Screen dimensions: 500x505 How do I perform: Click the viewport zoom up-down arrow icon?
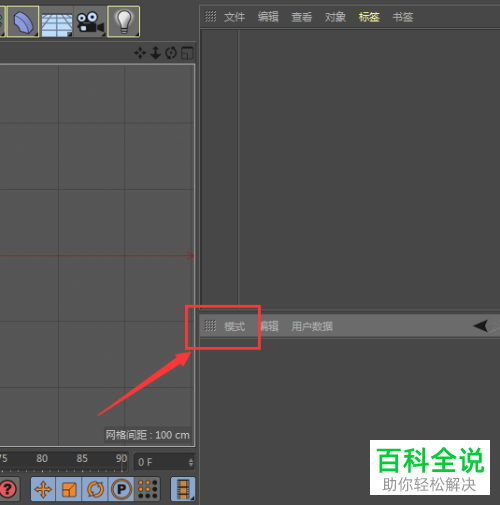click(x=155, y=53)
